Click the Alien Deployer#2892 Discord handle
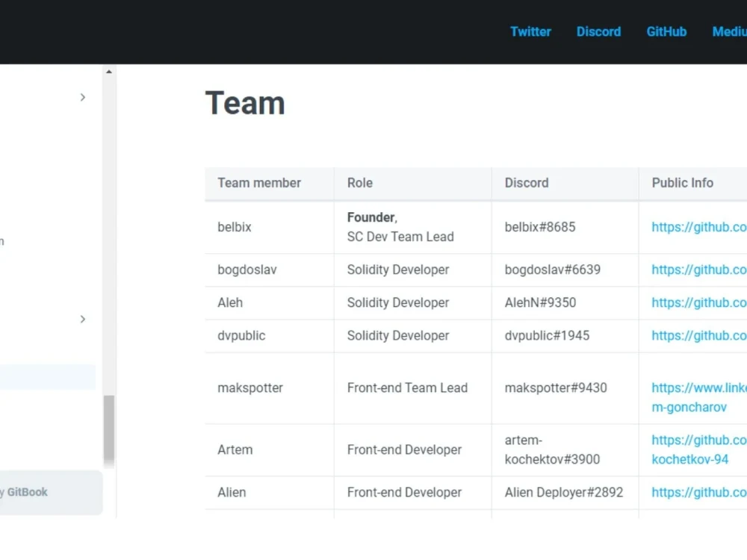This screenshot has height=560, width=747. (563, 492)
